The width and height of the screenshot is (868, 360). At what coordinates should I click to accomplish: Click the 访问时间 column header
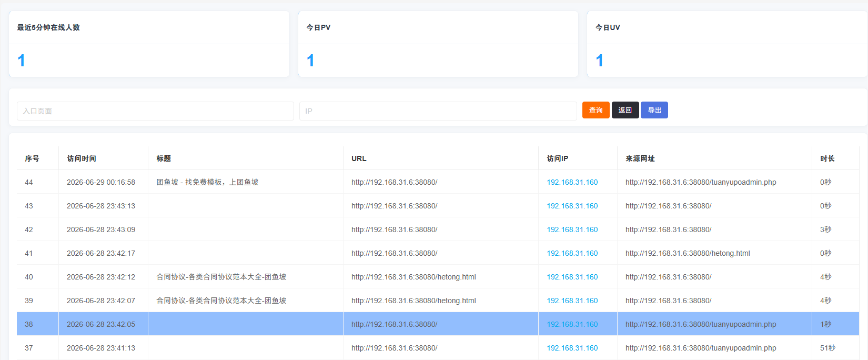82,158
